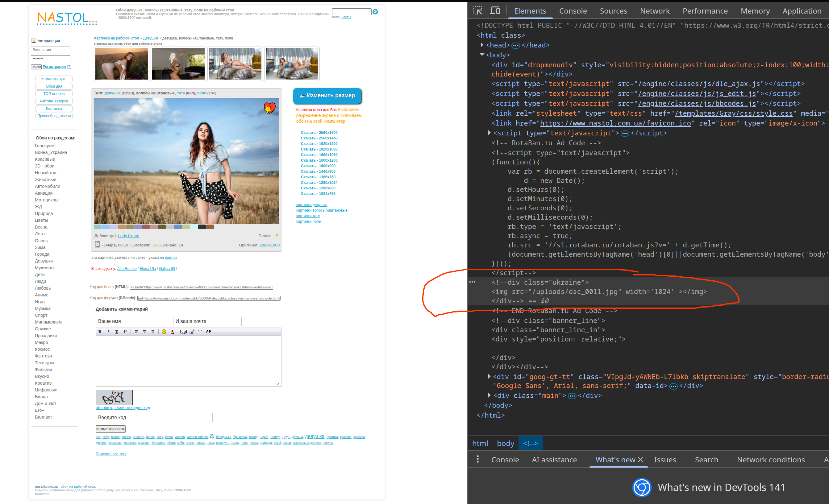The height and width of the screenshot is (504, 829).
Task: Download wallpaper at 1920x1080 link
Action: click(319, 149)
